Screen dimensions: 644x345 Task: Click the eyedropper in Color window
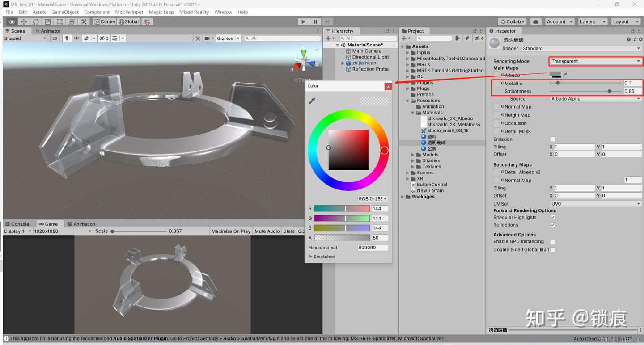click(312, 101)
